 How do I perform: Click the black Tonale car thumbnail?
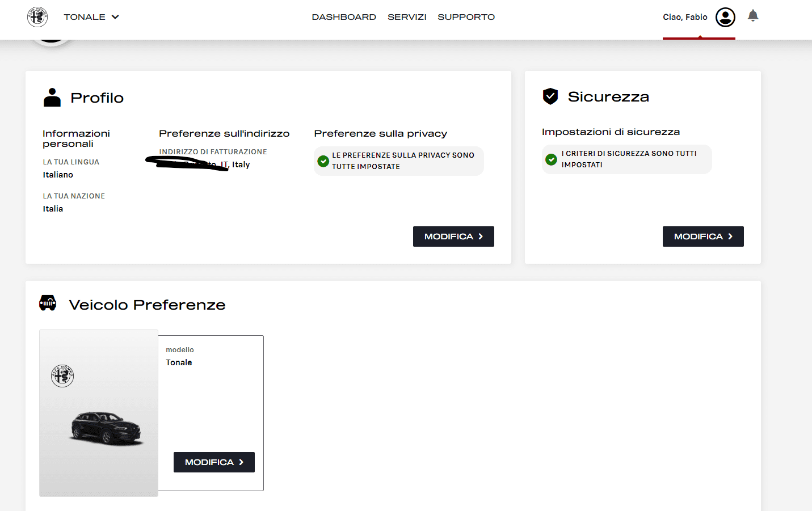coord(106,428)
